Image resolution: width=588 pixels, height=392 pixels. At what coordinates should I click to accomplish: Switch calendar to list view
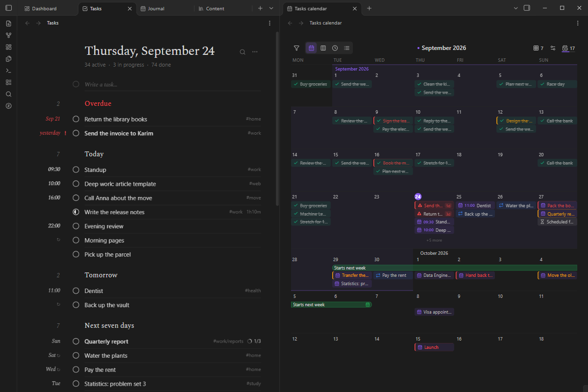(346, 48)
